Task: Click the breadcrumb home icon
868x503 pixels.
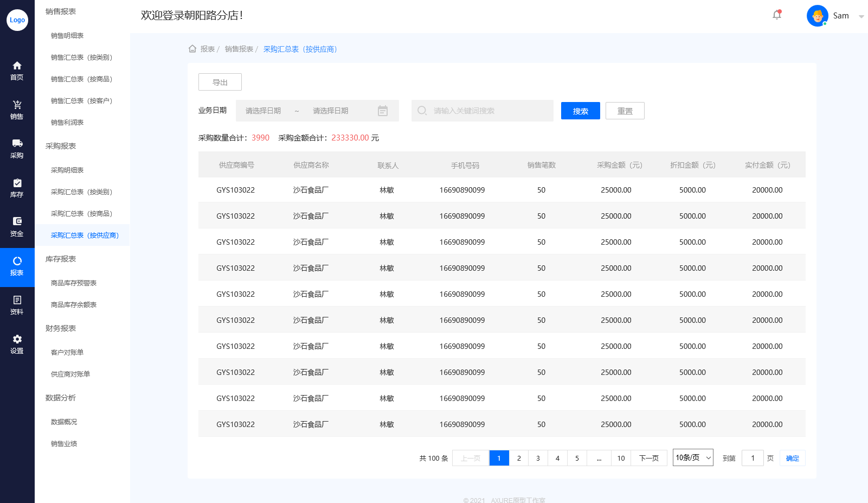Action: (x=192, y=49)
